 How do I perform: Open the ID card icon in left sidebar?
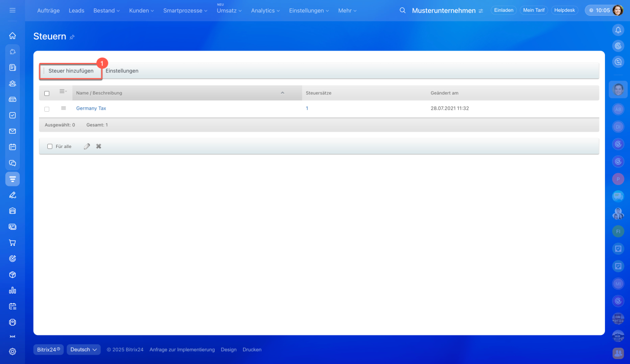pyautogui.click(x=12, y=227)
